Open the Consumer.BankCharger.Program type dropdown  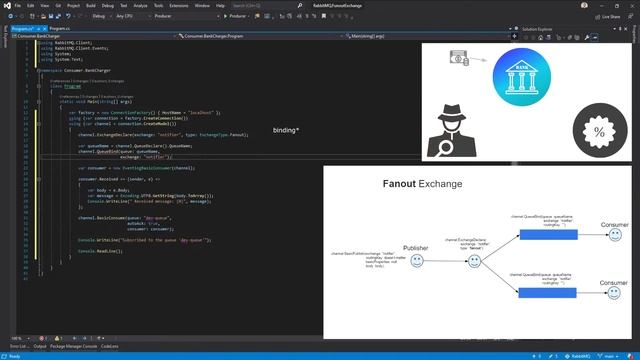[260, 36]
